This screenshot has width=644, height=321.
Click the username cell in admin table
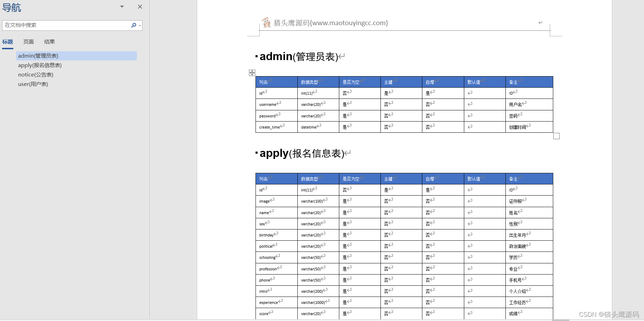(276, 104)
